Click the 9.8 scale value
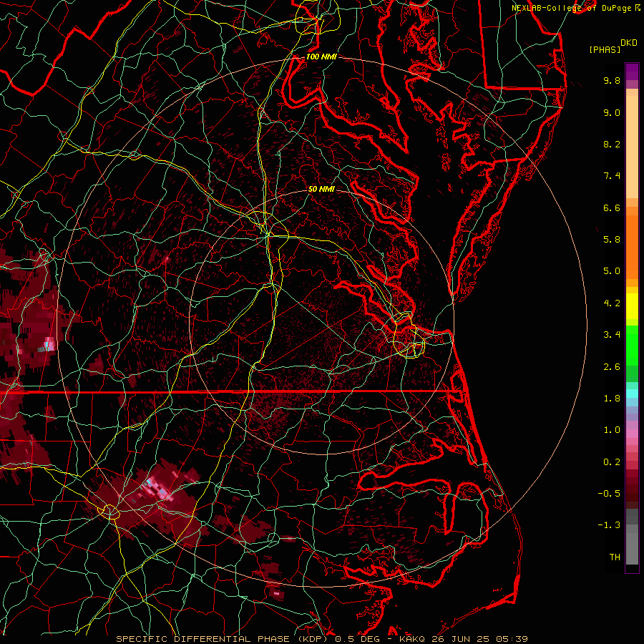 point(612,80)
